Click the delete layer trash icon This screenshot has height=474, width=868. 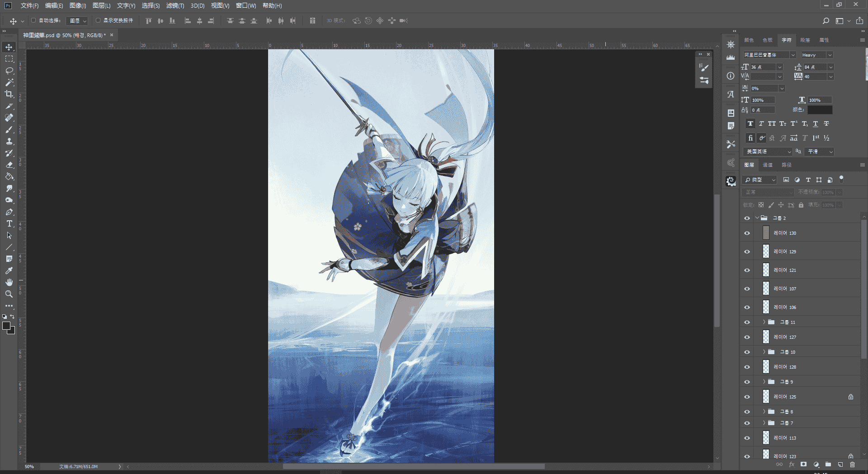pos(852,465)
